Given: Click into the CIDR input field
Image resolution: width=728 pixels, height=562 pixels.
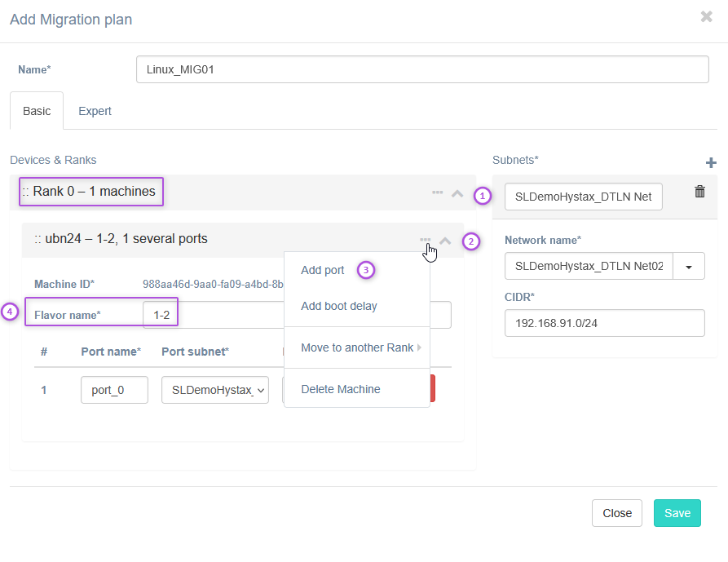Looking at the screenshot, I should [x=604, y=323].
